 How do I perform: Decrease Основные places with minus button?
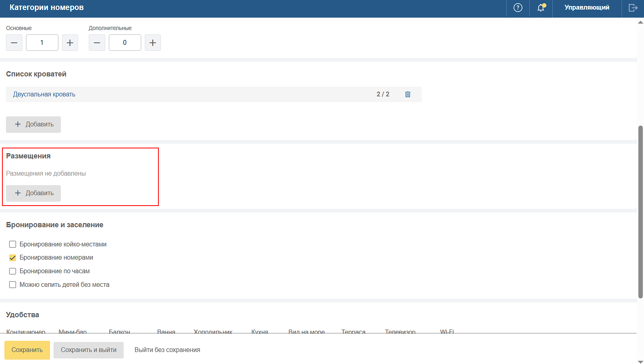coord(14,42)
